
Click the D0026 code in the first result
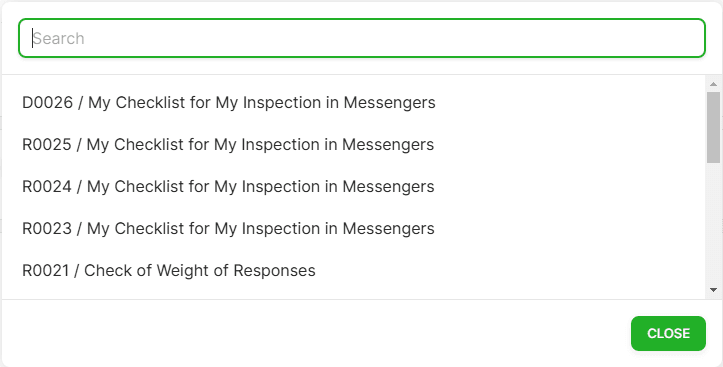pos(47,102)
